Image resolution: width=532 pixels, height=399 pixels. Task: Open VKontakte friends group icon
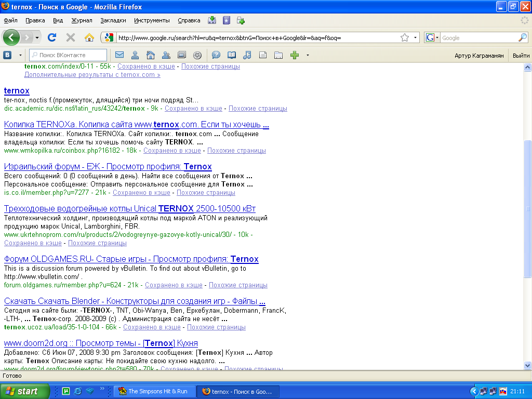(166, 55)
